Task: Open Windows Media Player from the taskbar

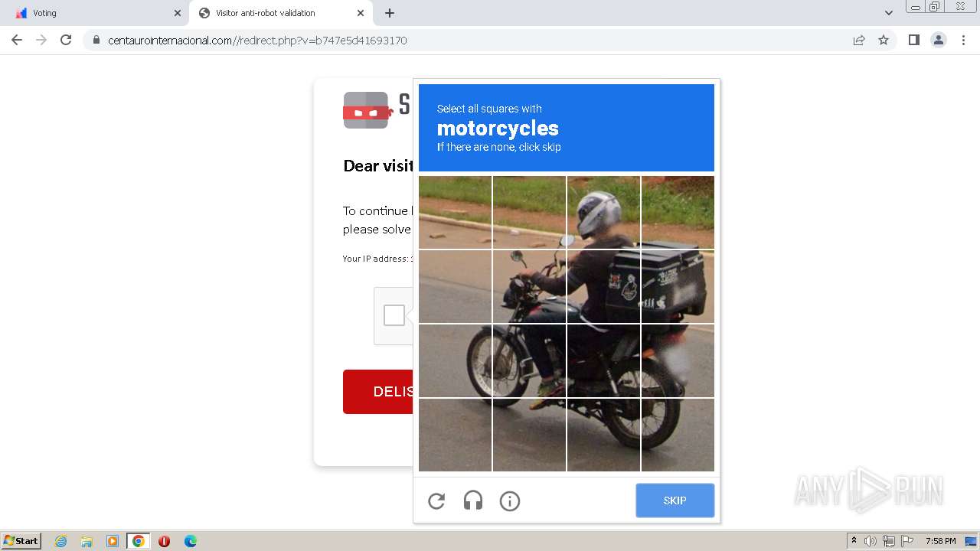Action: pos(113,541)
